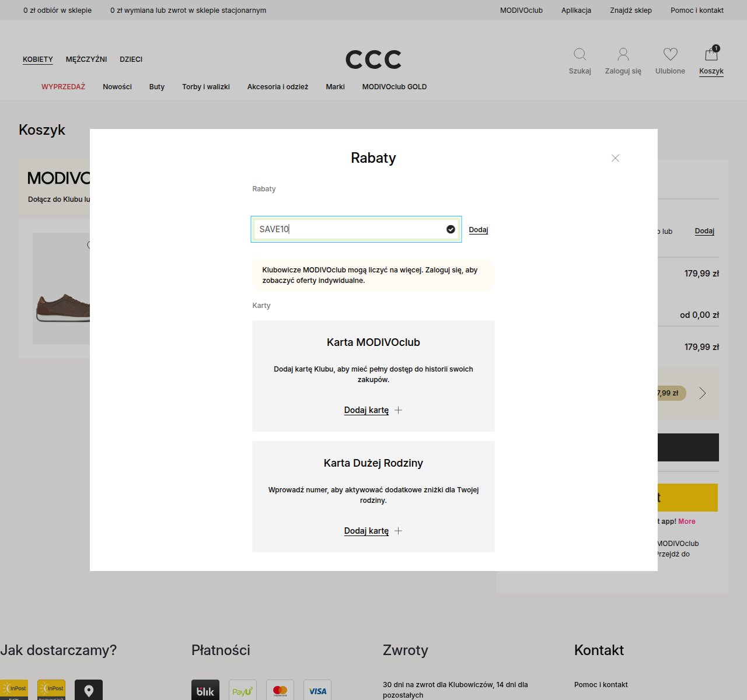The height and width of the screenshot is (700, 747).
Task: Click the Karta MODIVOclub heading
Action: (373, 342)
